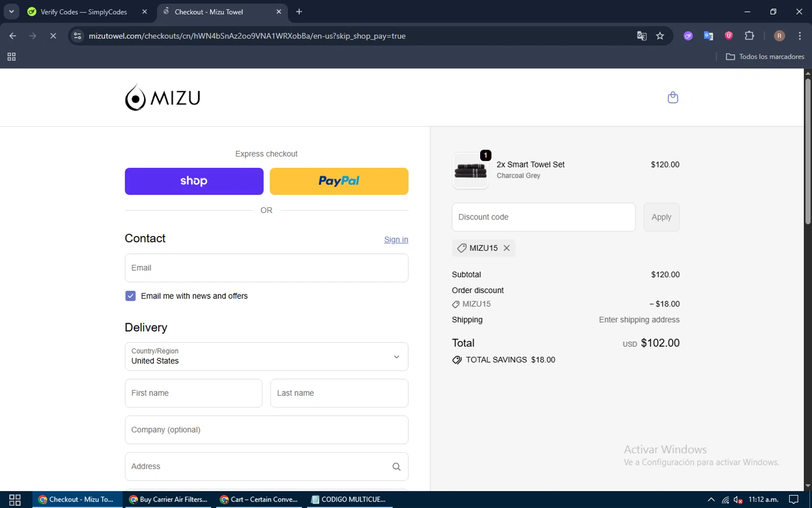Focus the Email input field

click(266, 268)
